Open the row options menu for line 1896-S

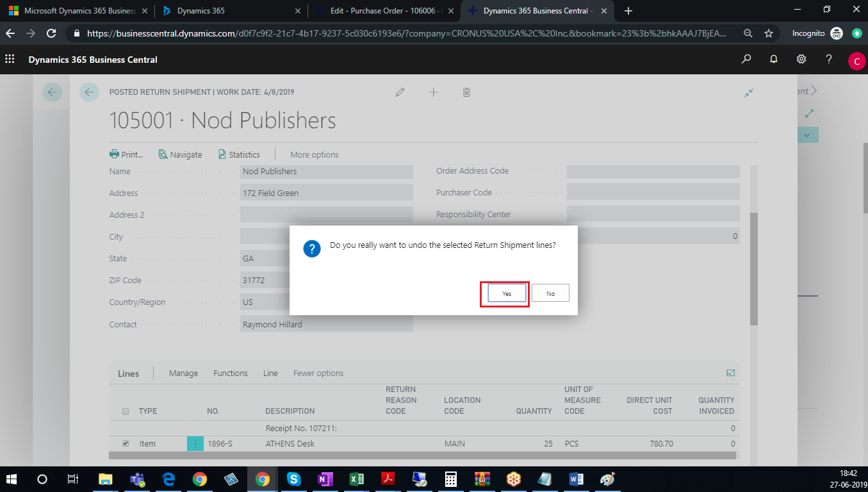pos(195,443)
